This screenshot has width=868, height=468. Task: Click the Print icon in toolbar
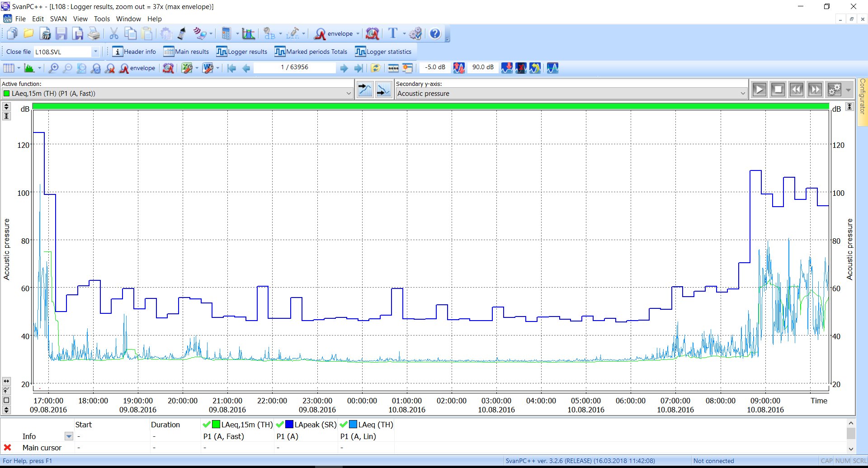(94, 34)
